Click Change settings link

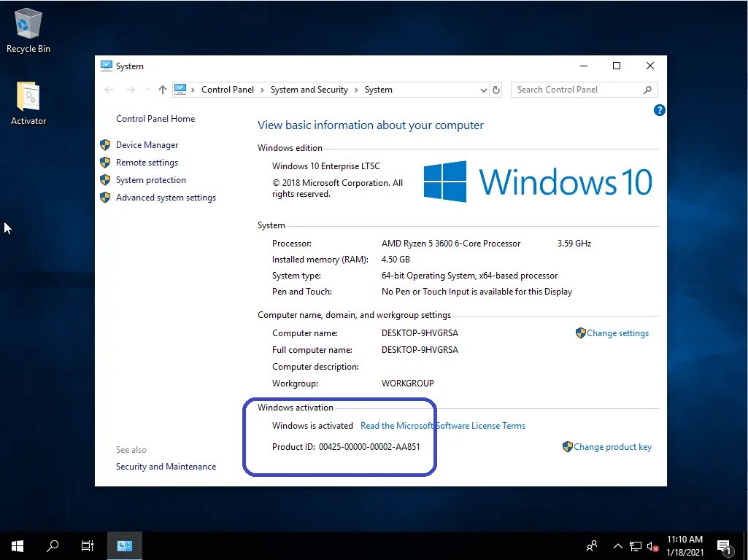(x=617, y=333)
